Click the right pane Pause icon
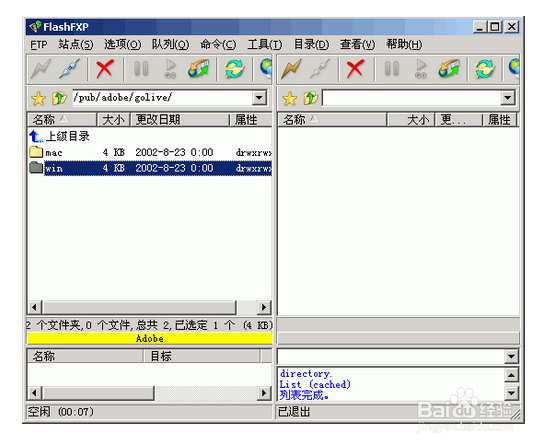544x446 pixels. (392, 68)
